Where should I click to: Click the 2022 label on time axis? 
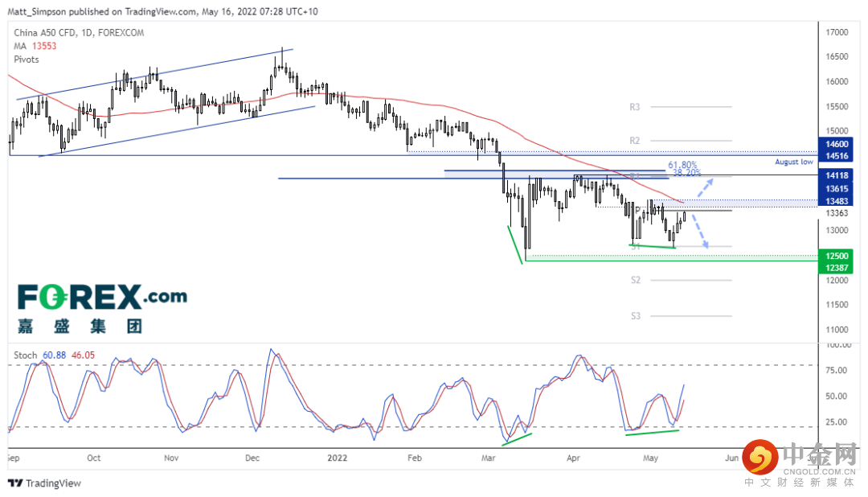[337, 458]
